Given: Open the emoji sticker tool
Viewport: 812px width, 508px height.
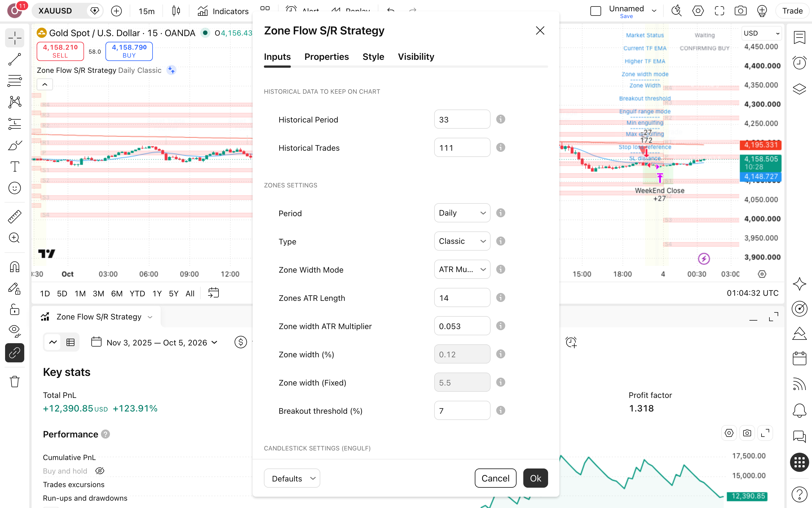Looking at the screenshot, I should click(x=14, y=188).
